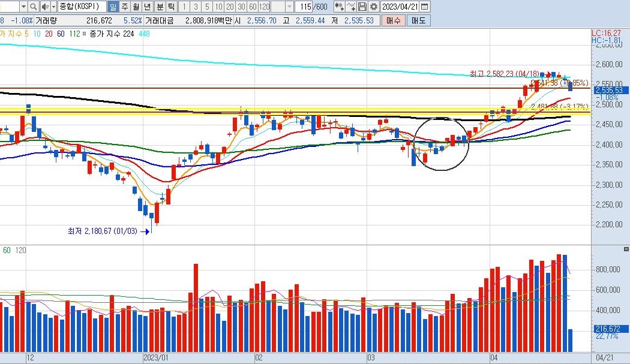The width and height of the screenshot is (630, 364).
Task: Click the red moving average 20 label
Action: click(49, 34)
